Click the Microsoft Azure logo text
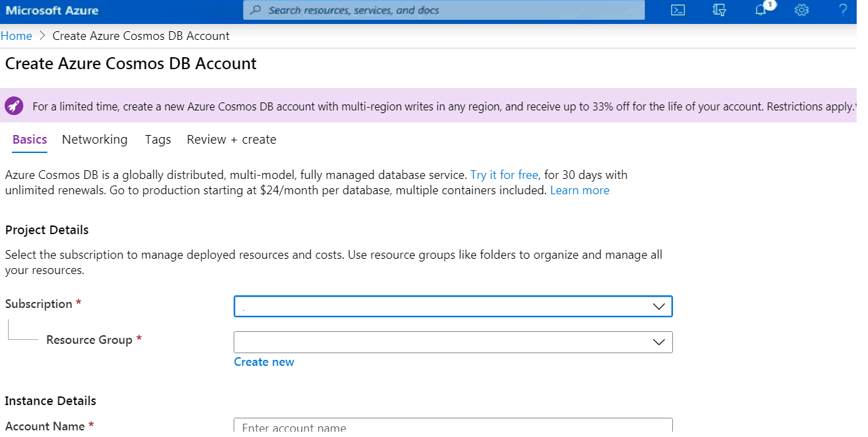 click(x=52, y=10)
